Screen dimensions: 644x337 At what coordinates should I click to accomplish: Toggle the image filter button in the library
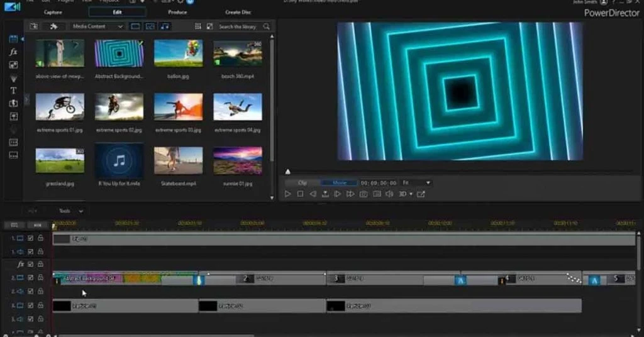coord(150,26)
